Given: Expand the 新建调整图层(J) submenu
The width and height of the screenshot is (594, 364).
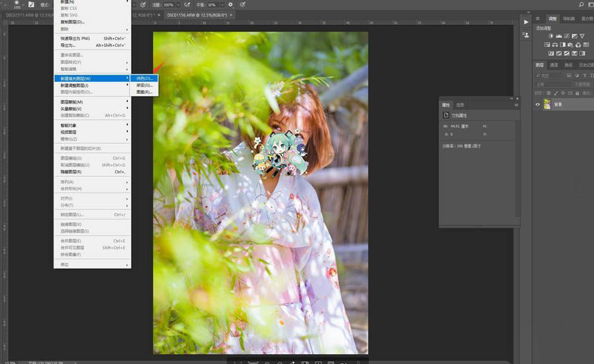Looking at the screenshot, I should click(x=92, y=86).
